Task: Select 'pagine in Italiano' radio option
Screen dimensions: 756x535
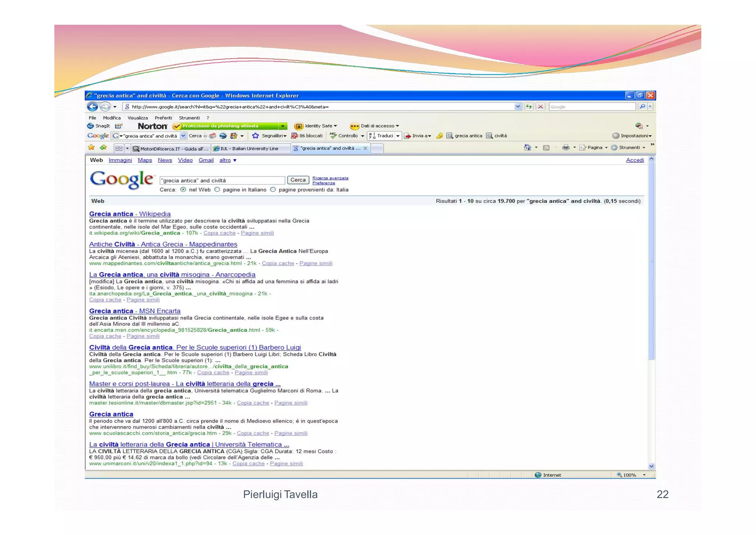Action: coord(217,190)
